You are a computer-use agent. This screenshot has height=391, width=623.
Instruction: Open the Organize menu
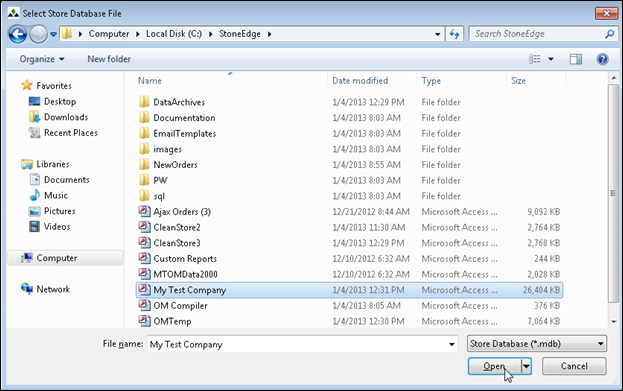42,59
